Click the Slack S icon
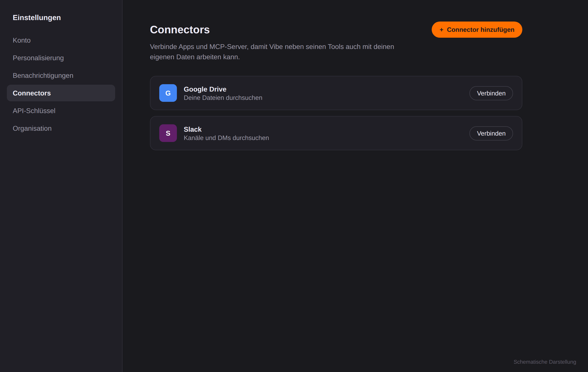The width and height of the screenshot is (588, 372). point(168,133)
